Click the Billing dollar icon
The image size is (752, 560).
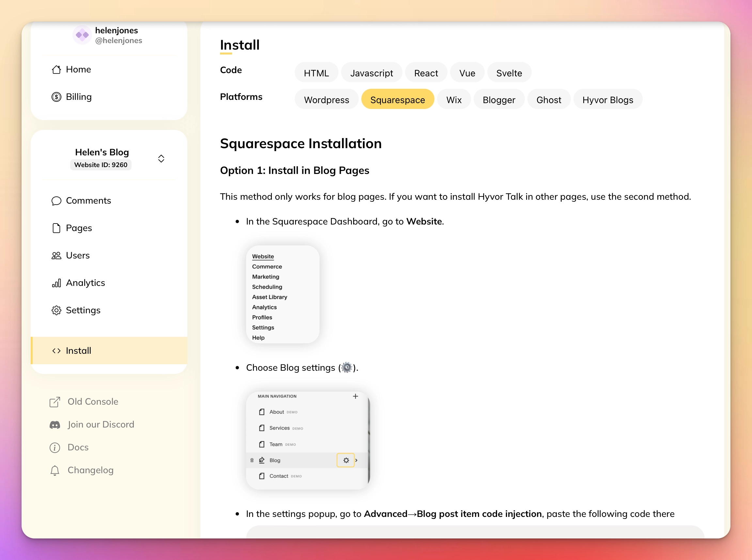pyautogui.click(x=56, y=97)
